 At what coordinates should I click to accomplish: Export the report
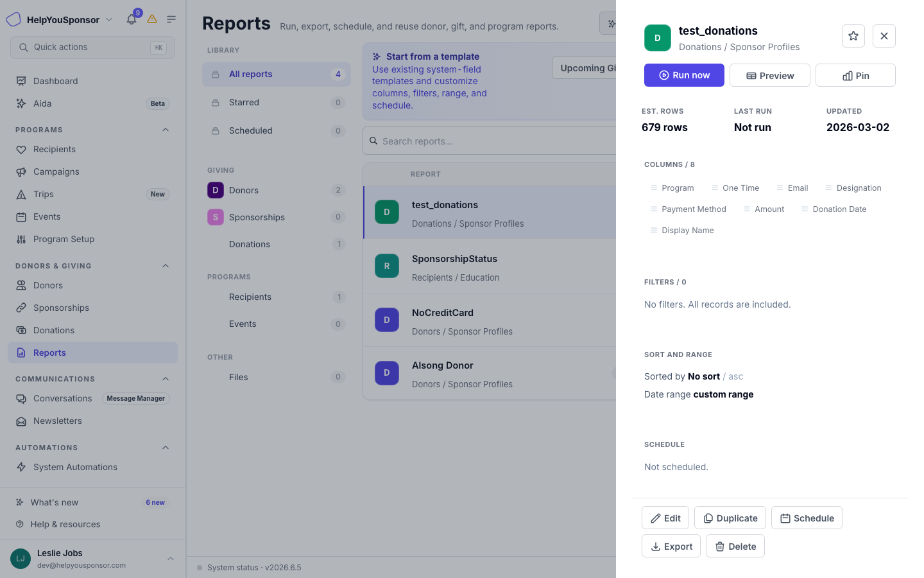671,546
